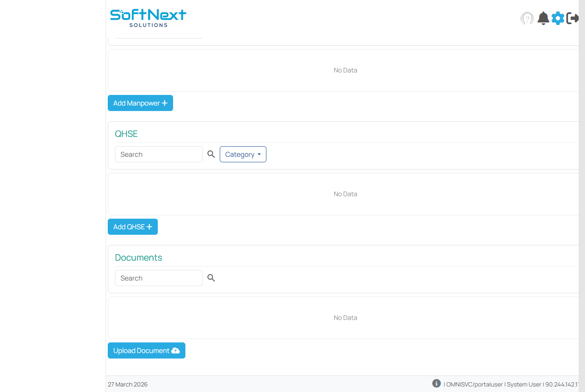Click the SoftNext Solutions logo

pyautogui.click(x=148, y=18)
